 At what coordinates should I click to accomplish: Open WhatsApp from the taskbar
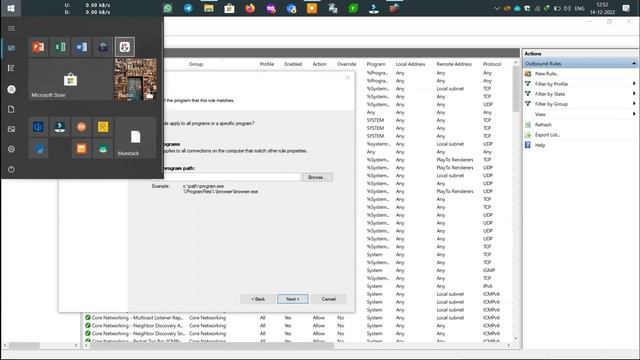pyautogui.click(x=168, y=8)
